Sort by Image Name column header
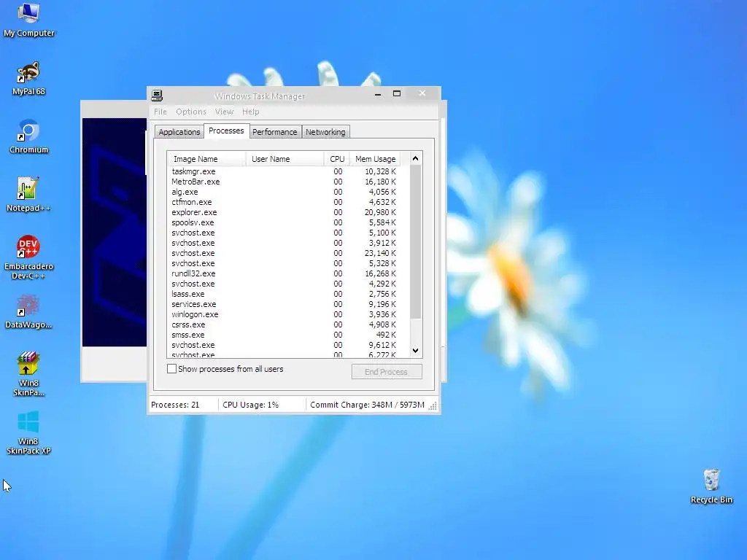This screenshot has height=560, width=747. (x=206, y=159)
